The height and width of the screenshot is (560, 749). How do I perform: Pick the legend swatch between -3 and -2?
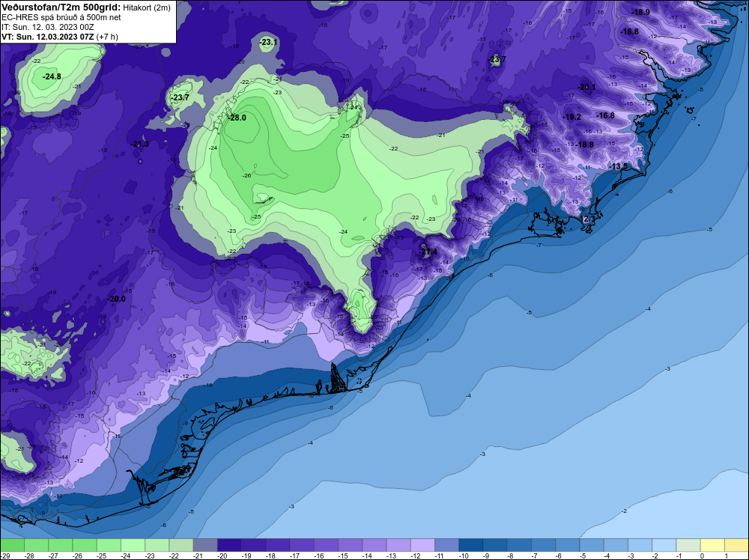point(640,545)
